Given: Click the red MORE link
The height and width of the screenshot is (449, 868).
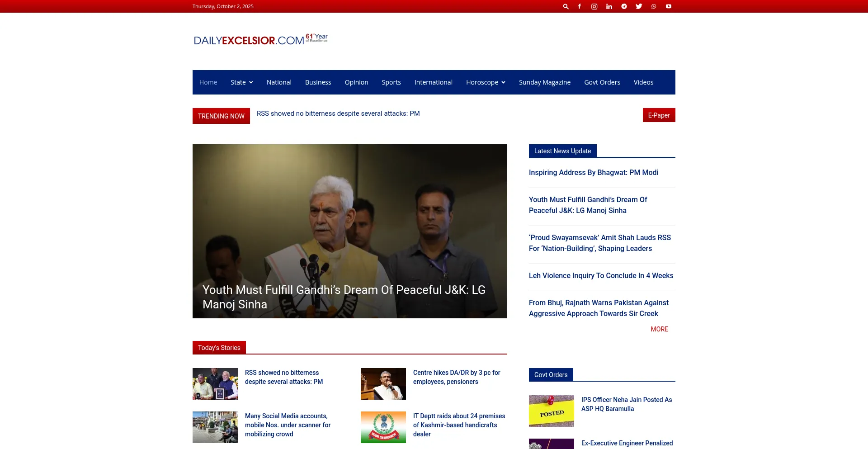Looking at the screenshot, I should 659,329.
